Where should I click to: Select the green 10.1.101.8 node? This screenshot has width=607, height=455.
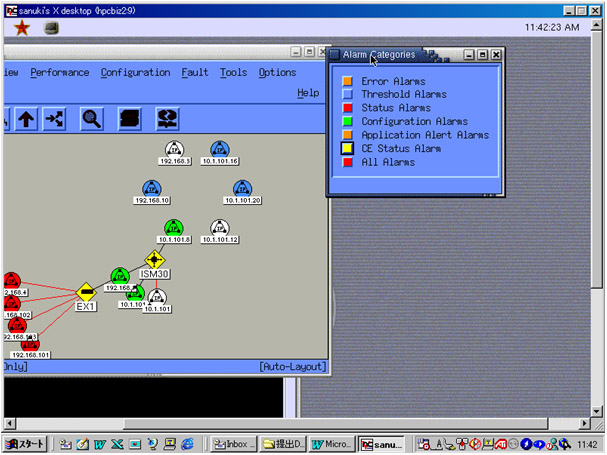click(x=174, y=227)
